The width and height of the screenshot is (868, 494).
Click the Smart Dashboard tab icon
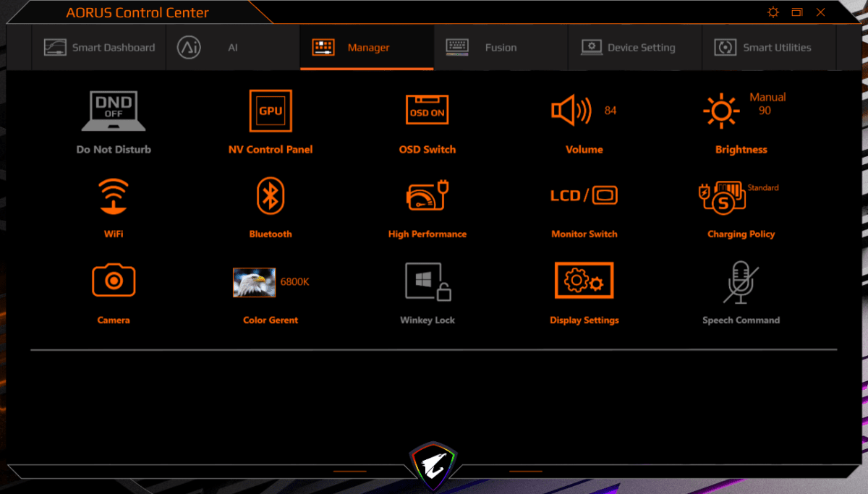[x=55, y=48]
